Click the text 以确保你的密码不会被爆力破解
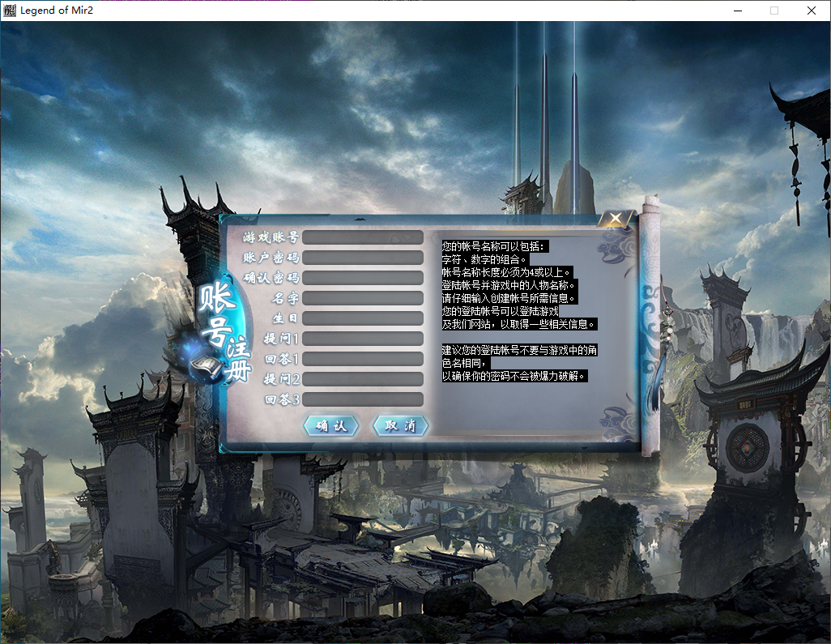The image size is (831, 644). point(513,377)
